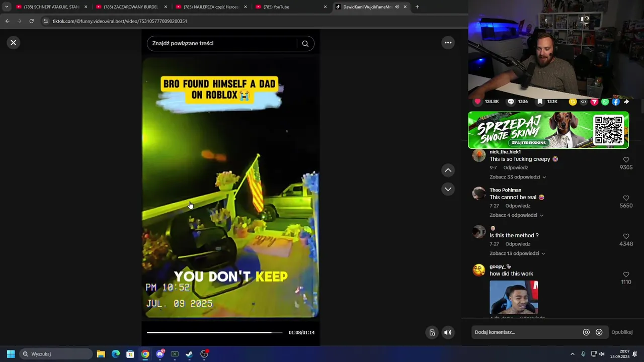Open OBS Studio from taskbar
Screen dimensions: 644x362
click(204, 354)
